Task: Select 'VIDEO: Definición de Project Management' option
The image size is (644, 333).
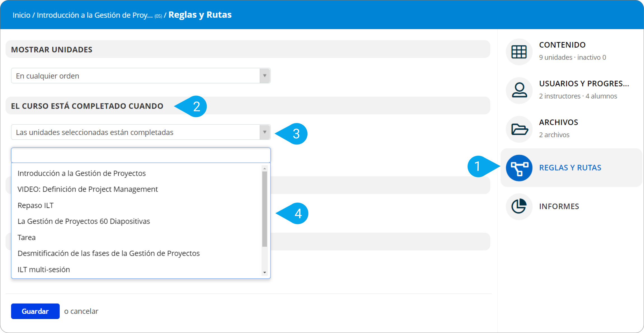Action: click(88, 189)
